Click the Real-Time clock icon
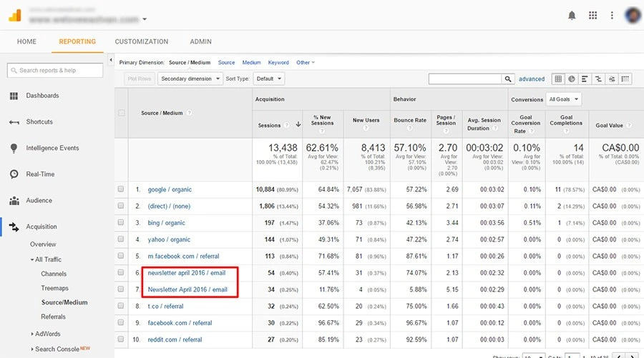Screen dimensions: 644x358 tap(14, 174)
